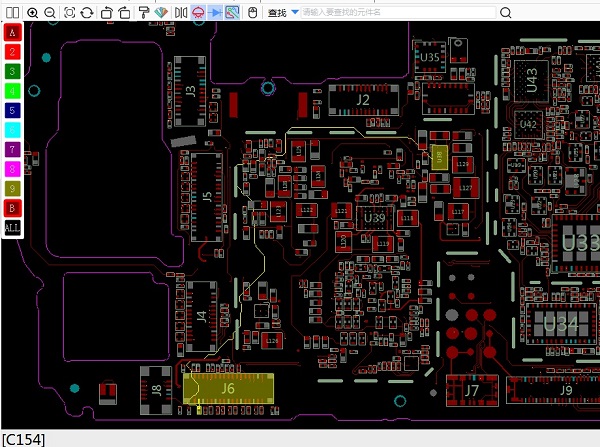The height and width of the screenshot is (447, 600).
Task: Click the paint roller icon
Action: tap(144, 13)
